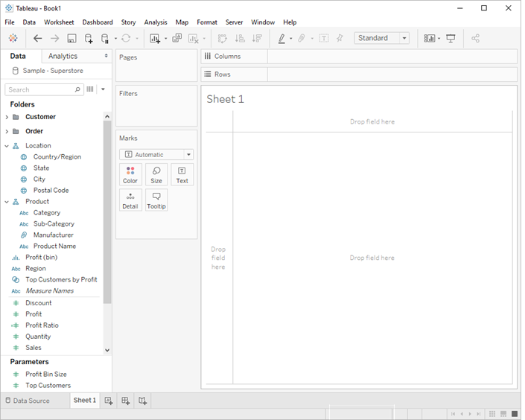This screenshot has width=525, height=420.
Task: Select the Sub-Category field
Action: pos(54,224)
